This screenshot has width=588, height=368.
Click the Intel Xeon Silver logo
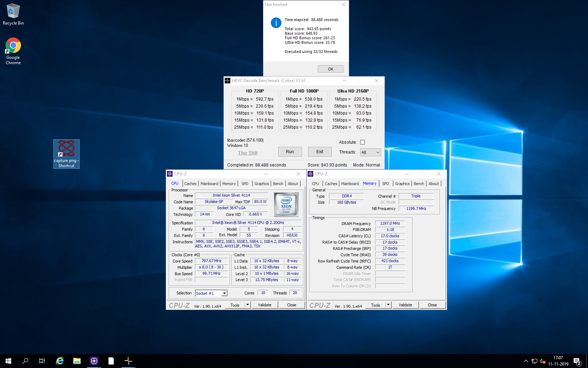pyautogui.click(x=286, y=205)
